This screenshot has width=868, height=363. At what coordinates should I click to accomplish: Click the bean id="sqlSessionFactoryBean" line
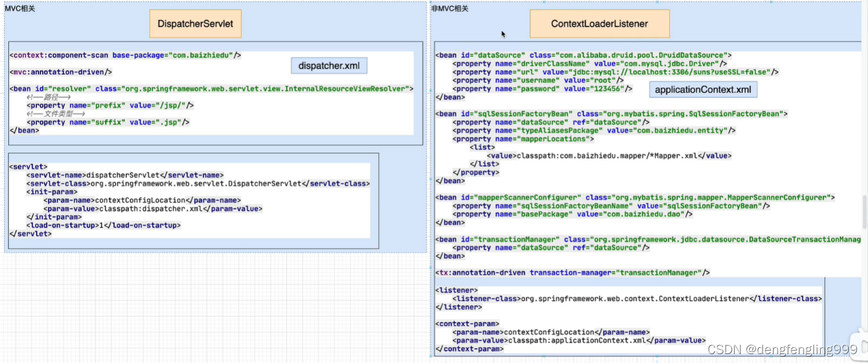pos(612,113)
